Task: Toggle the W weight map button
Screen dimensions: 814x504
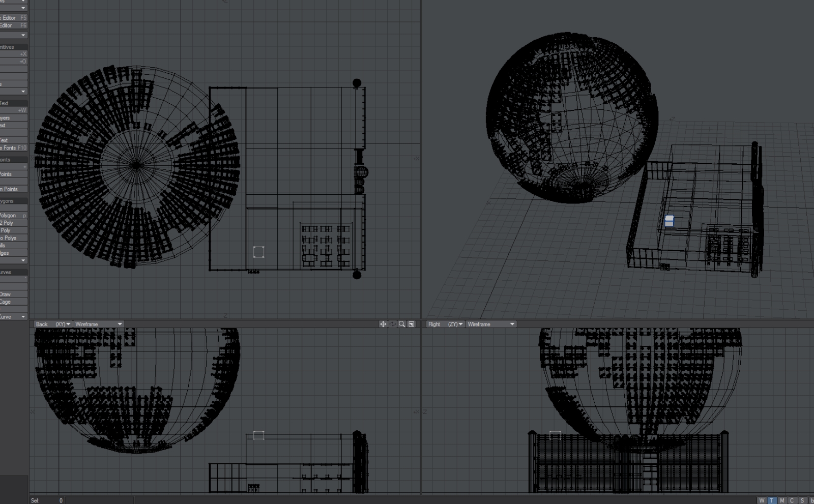Action: pyautogui.click(x=762, y=500)
